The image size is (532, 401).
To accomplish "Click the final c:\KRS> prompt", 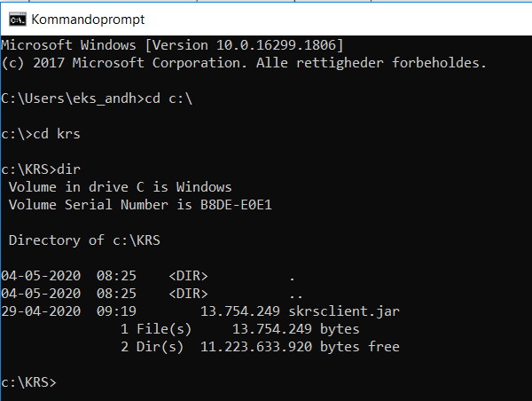I will (28, 382).
